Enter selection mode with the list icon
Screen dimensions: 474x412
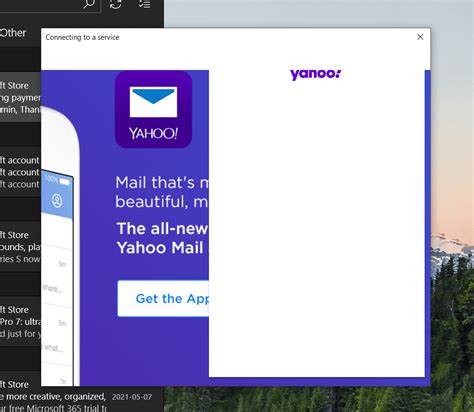point(145,4)
